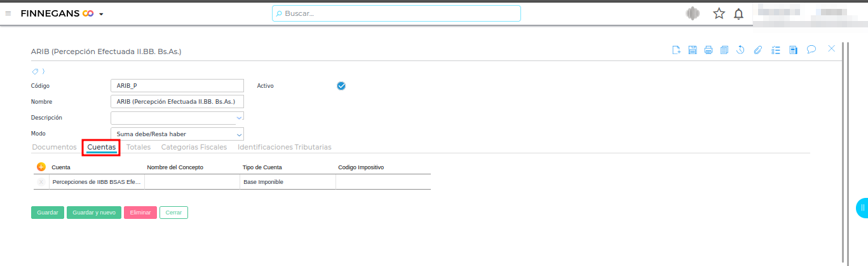Click the favorites star icon
Image resolution: width=868 pixels, height=266 pixels.
pos(719,13)
